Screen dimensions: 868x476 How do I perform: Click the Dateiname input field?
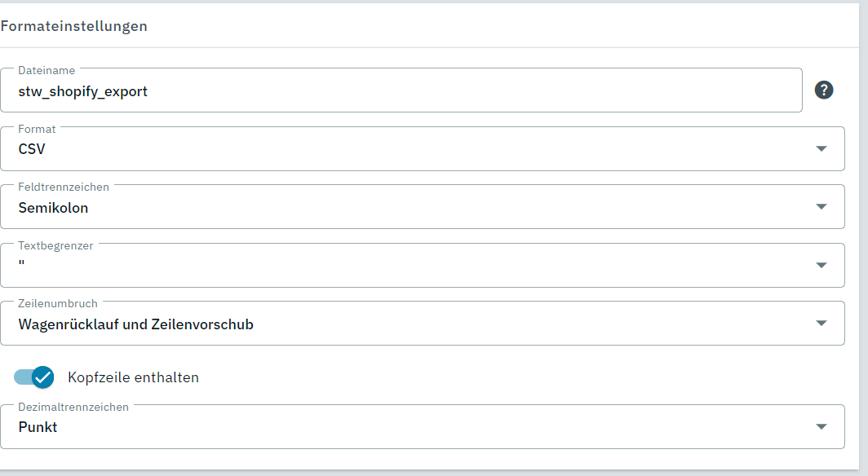pyautogui.click(x=400, y=91)
